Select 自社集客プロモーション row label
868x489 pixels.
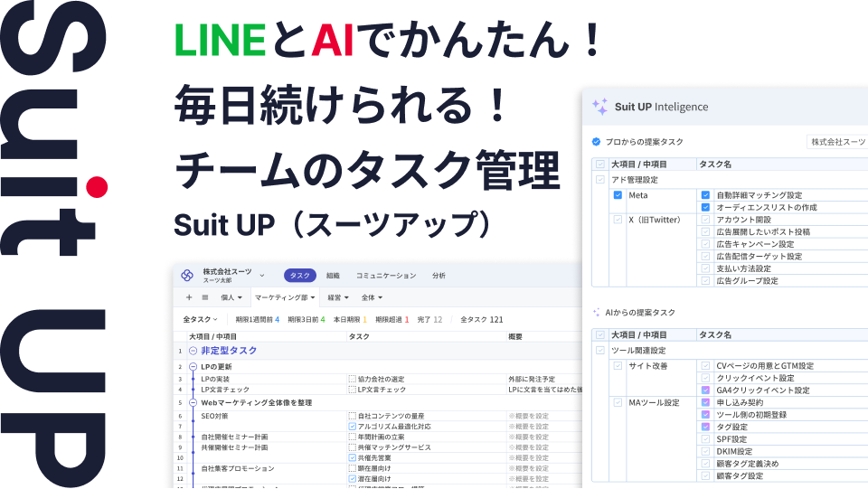(238, 468)
